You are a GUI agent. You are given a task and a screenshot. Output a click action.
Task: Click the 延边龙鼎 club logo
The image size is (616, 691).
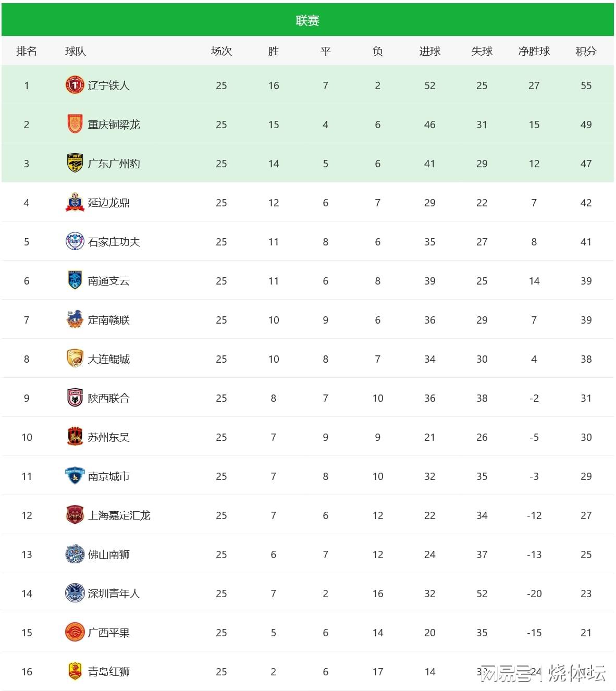tap(75, 202)
